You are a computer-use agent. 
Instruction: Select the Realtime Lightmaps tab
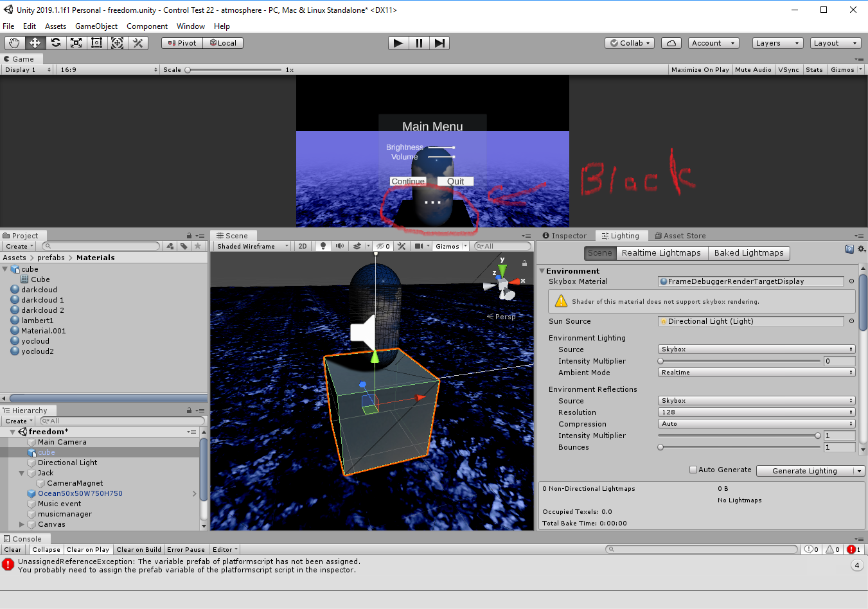(661, 253)
